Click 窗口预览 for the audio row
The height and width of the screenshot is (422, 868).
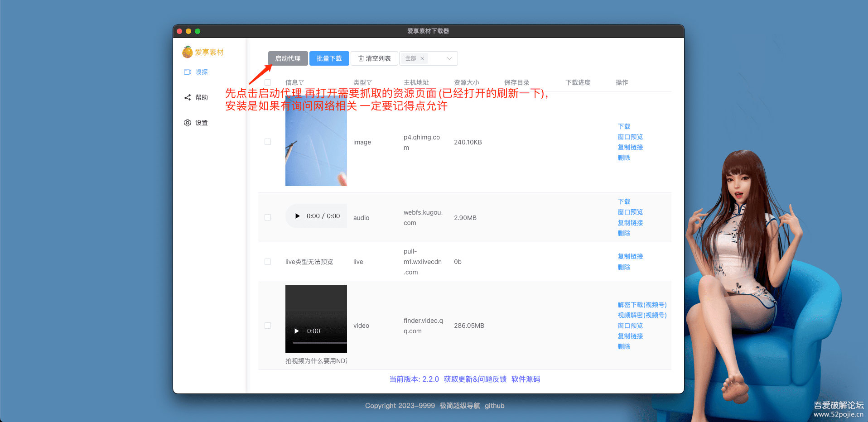click(x=630, y=212)
